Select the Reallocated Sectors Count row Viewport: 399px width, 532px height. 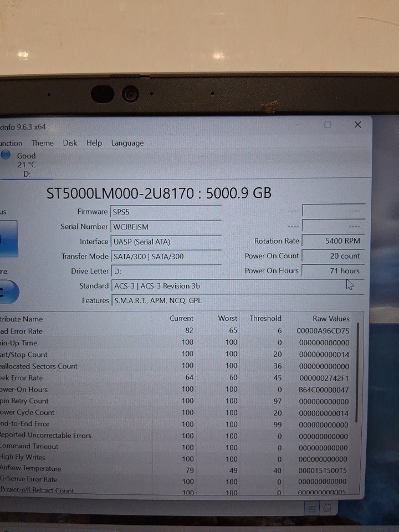pos(166,366)
